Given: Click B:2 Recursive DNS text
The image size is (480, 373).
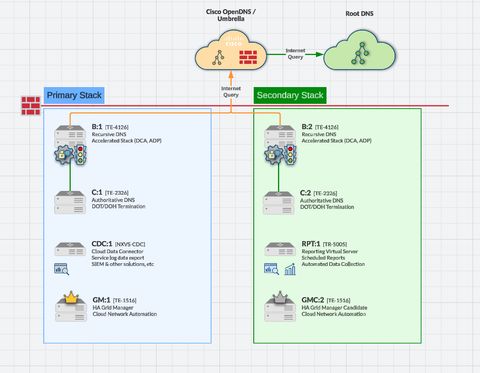Looking at the screenshot, I should [x=319, y=134].
